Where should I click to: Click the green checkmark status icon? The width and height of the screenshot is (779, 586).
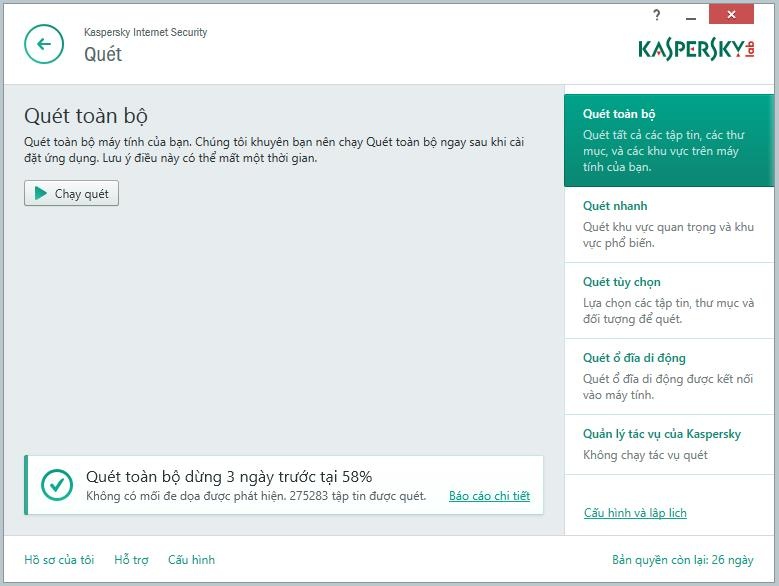click(56, 485)
